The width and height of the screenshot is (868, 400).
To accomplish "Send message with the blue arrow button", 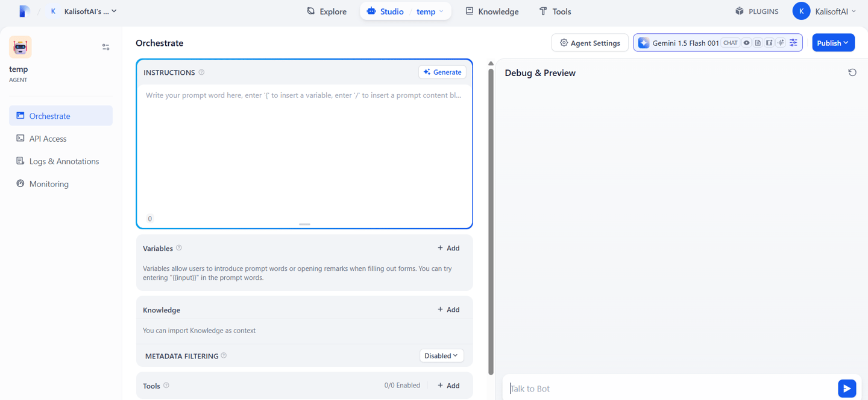I will tap(847, 389).
